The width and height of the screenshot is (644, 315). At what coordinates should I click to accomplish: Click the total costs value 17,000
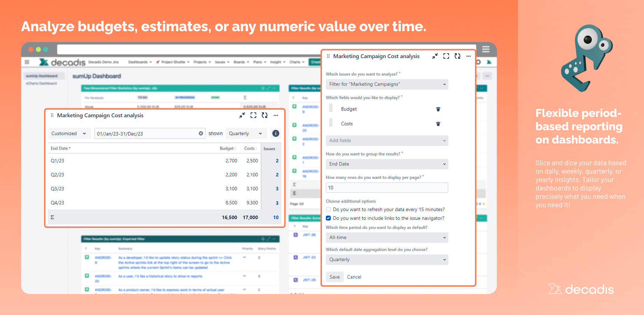coord(250,217)
